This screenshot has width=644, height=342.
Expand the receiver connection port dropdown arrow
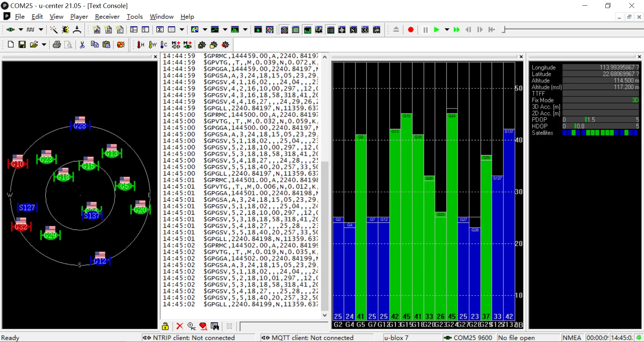(x=21, y=30)
